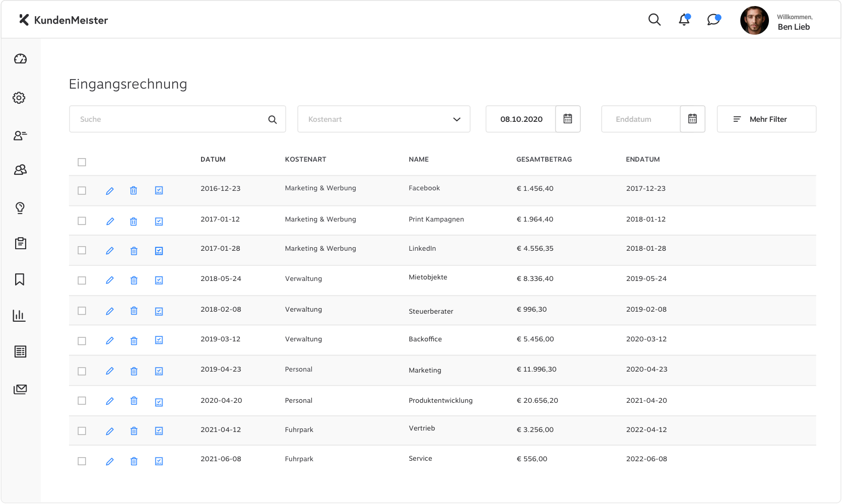842x504 pixels.
Task: Click end date 2022-06-08
Action: pyautogui.click(x=646, y=459)
